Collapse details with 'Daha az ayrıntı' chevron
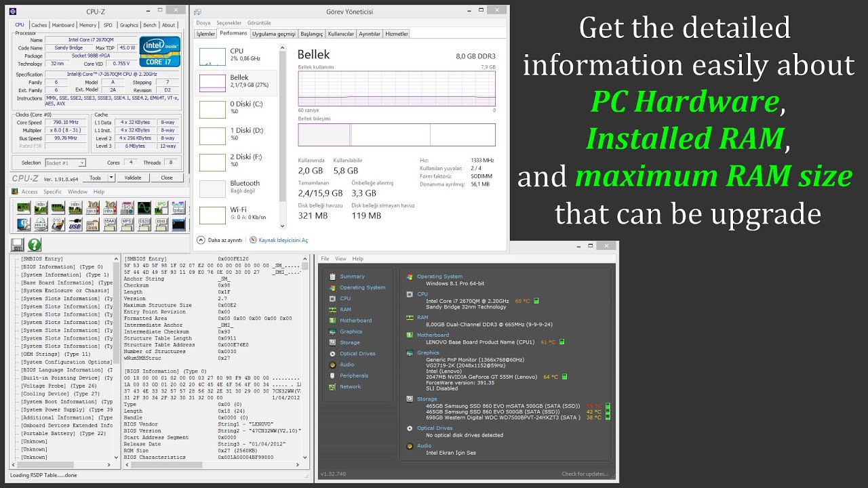The image size is (868, 488). pyautogui.click(x=201, y=240)
